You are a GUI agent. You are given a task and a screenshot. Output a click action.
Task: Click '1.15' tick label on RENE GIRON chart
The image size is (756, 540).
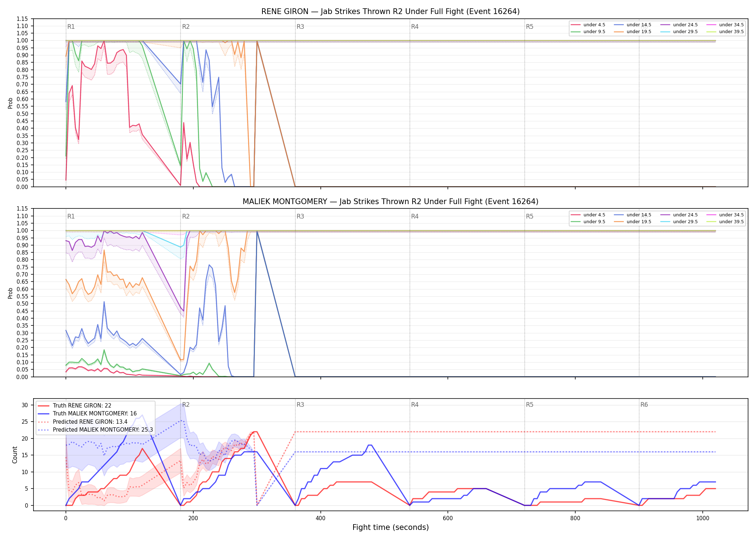22,19
